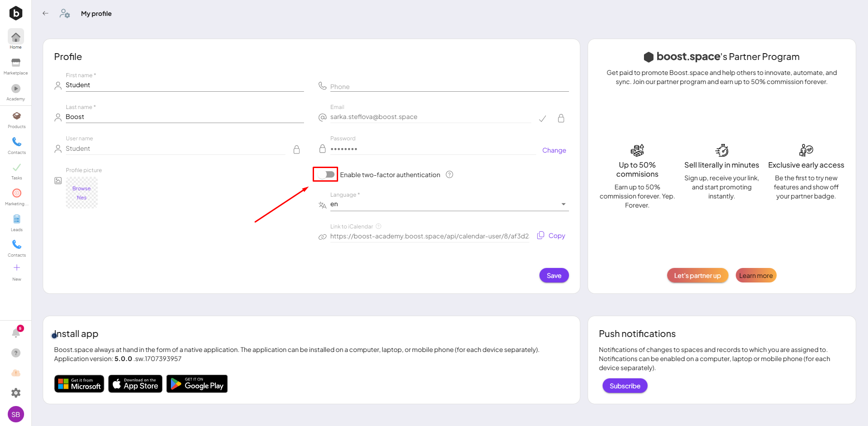Open the Marketplace sidebar icon
The height and width of the screenshot is (426, 868).
[x=16, y=63]
